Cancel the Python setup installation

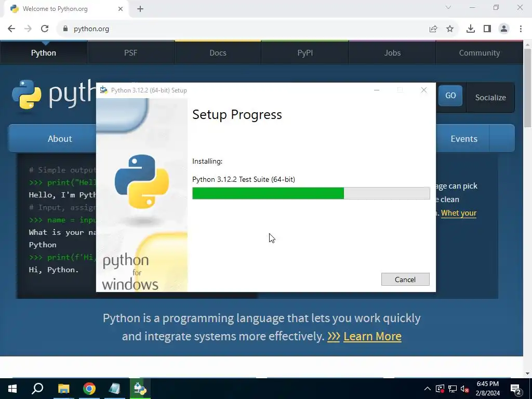[x=405, y=280]
